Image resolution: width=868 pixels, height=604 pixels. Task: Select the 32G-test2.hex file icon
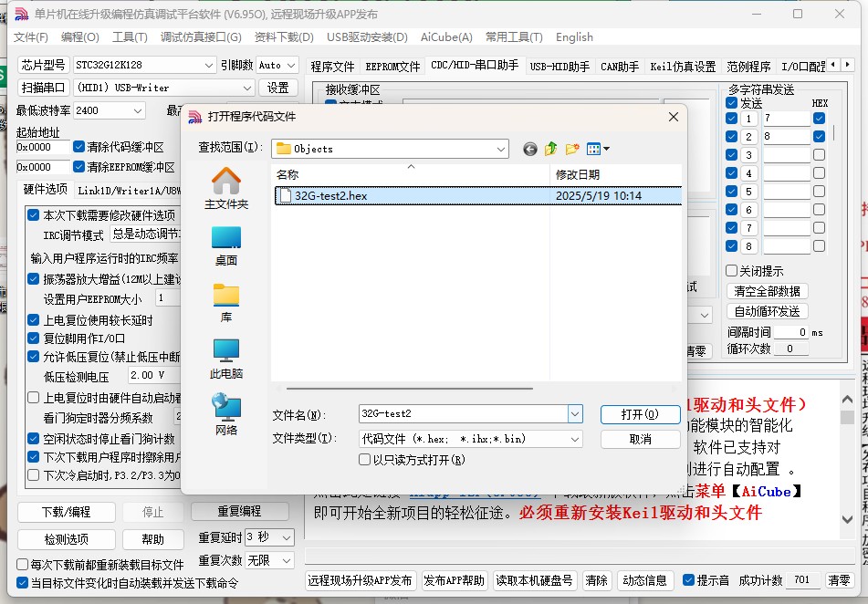click(285, 195)
